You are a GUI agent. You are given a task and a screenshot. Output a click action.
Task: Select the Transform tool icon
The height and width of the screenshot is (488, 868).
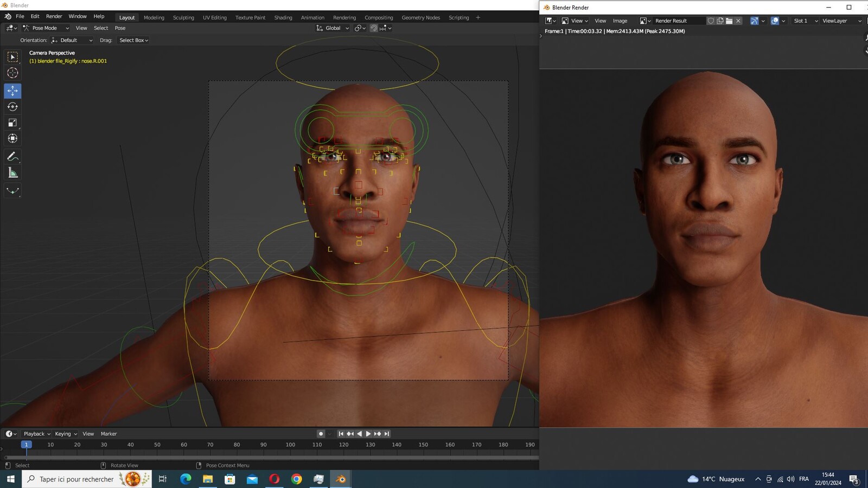tap(12, 138)
